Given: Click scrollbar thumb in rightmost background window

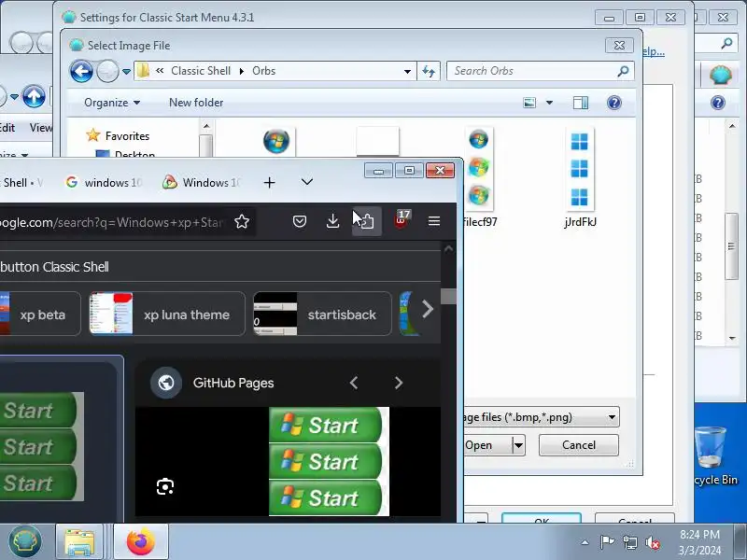Looking at the screenshot, I should point(732,246).
